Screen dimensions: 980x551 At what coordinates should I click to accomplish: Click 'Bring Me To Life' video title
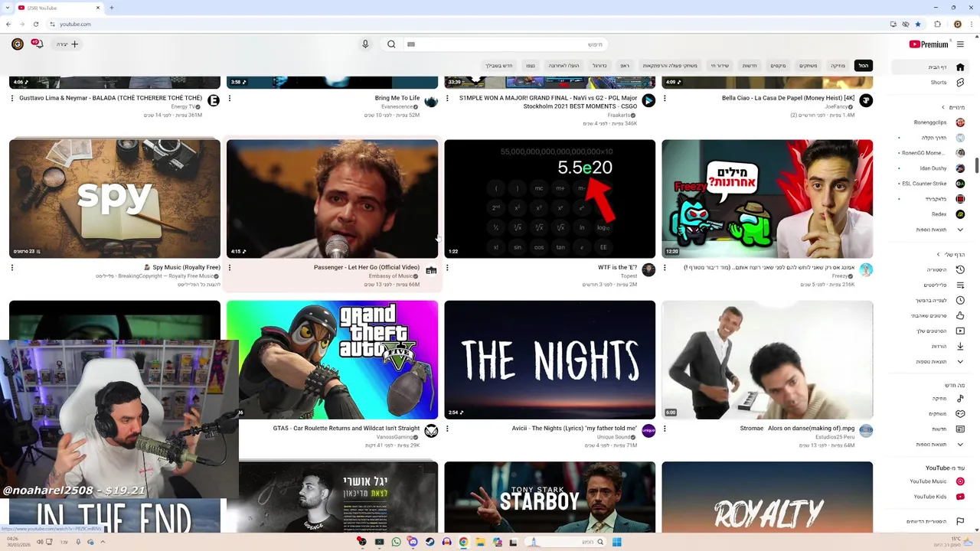pyautogui.click(x=397, y=98)
